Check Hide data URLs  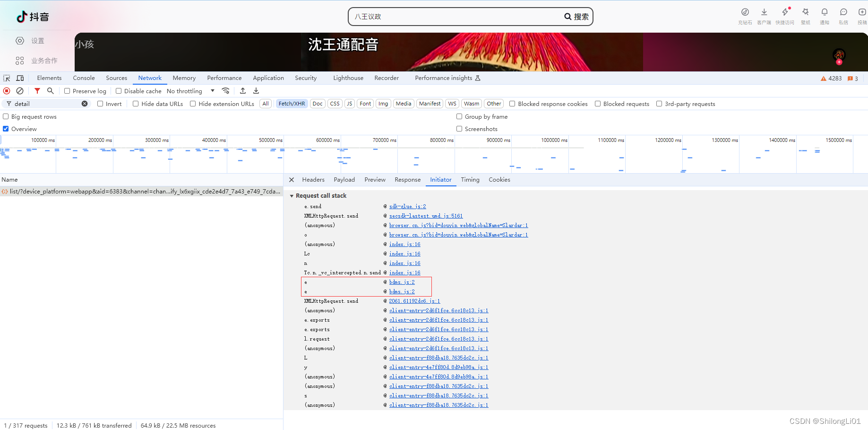[x=136, y=104]
